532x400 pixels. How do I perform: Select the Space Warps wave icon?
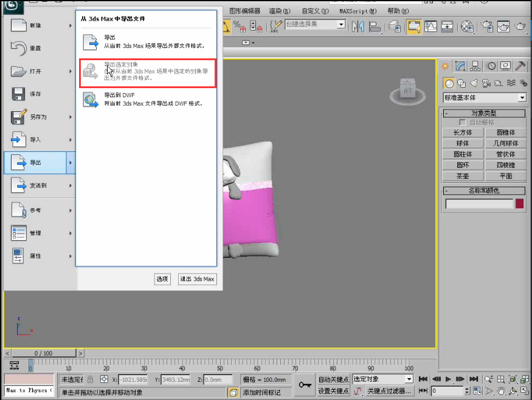click(511, 83)
